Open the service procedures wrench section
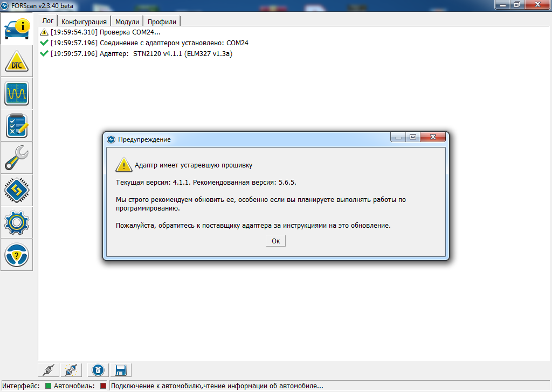The image size is (552, 392). pos(17,158)
